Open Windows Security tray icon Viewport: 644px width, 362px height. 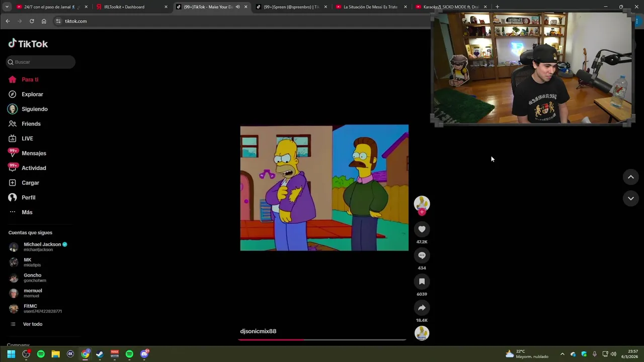[584, 354]
